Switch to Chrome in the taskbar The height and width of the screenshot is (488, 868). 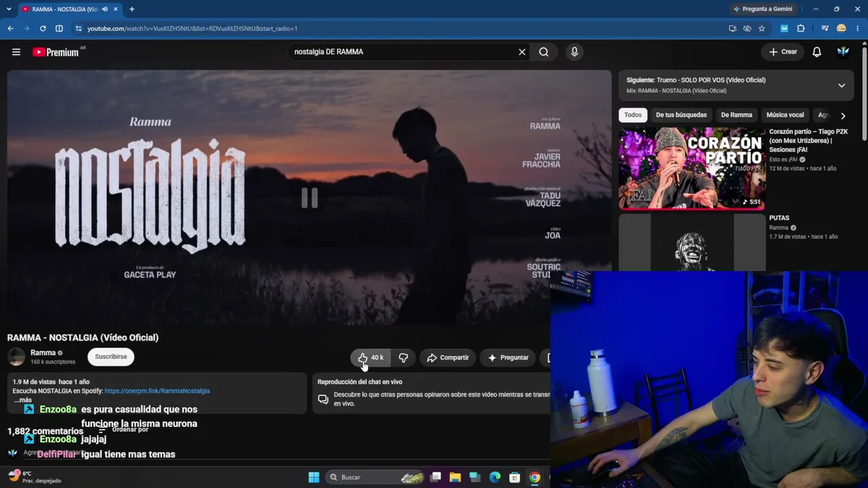[535, 477]
